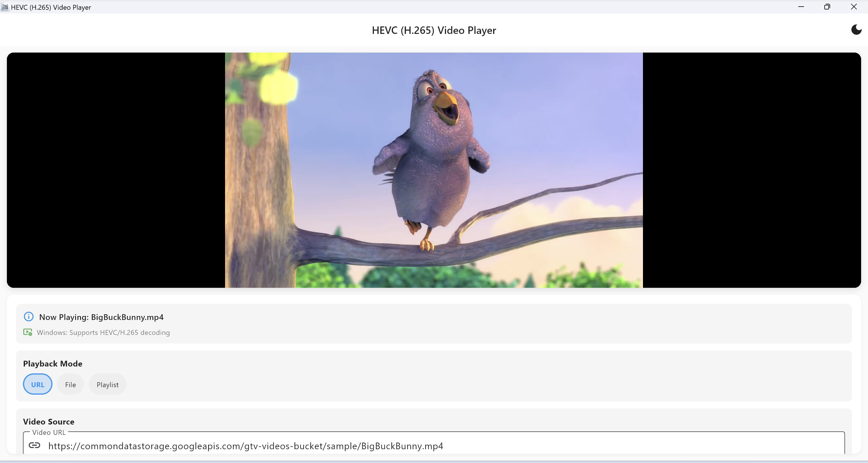868x463 pixels.
Task: Toggle dark mode with the moon icon
Action: tap(856, 30)
